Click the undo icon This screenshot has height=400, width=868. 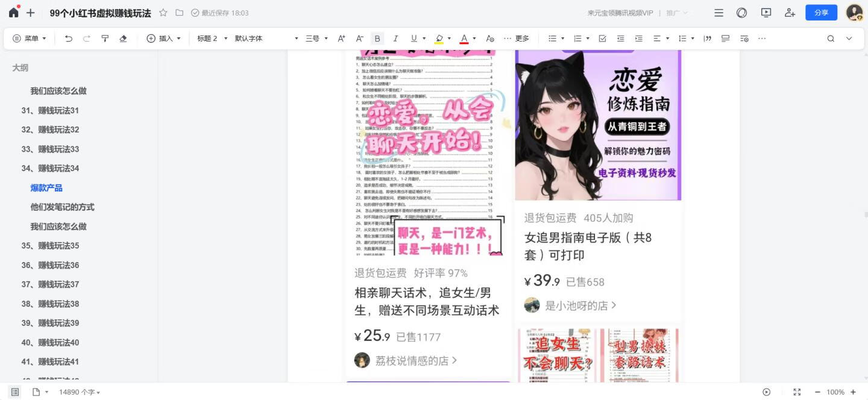[x=68, y=38]
